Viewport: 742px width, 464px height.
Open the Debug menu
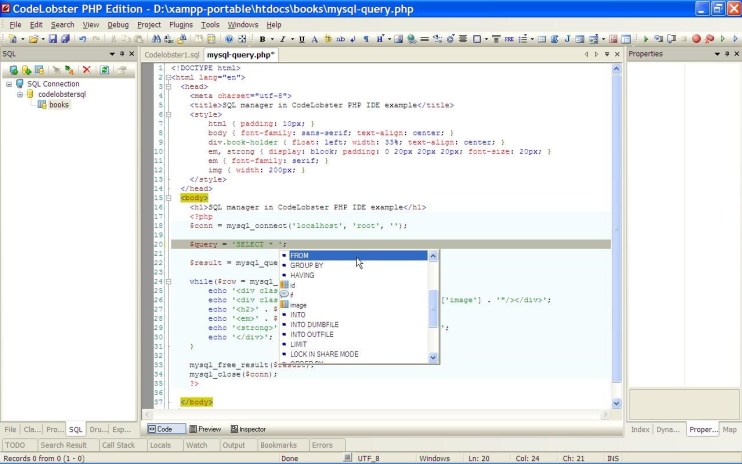(x=118, y=25)
